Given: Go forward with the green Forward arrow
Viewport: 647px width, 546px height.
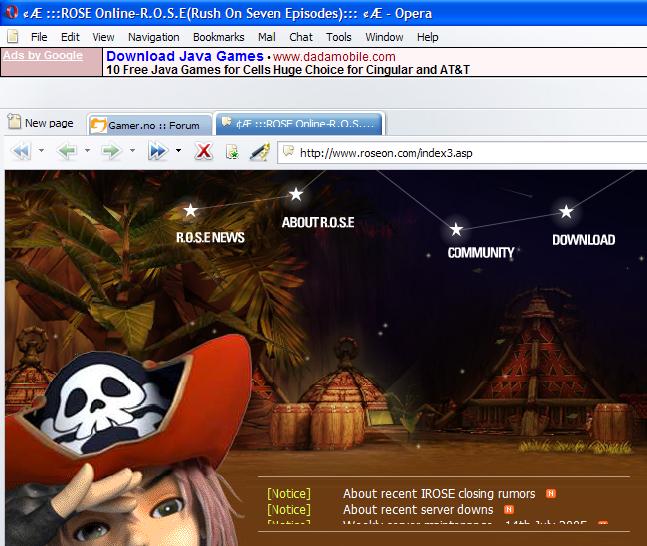Looking at the screenshot, I should tap(111, 151).
